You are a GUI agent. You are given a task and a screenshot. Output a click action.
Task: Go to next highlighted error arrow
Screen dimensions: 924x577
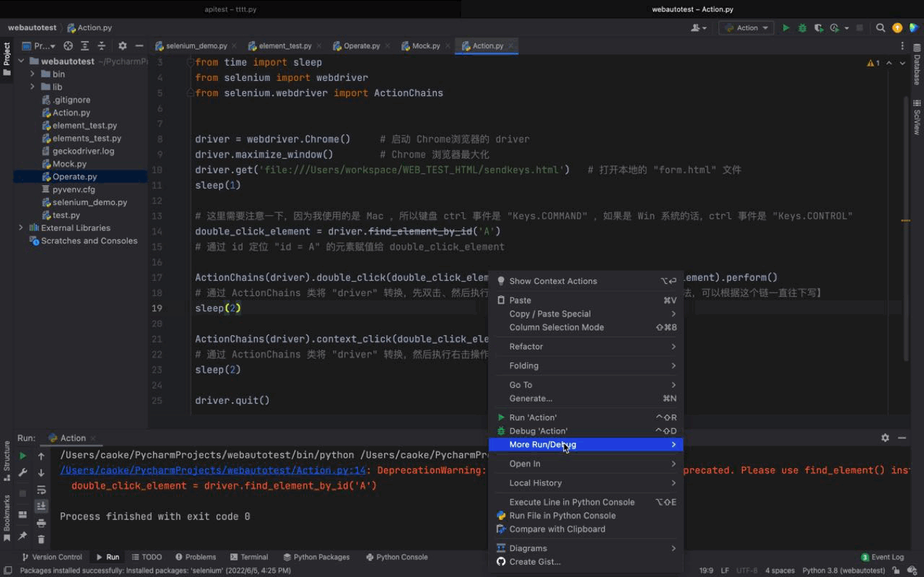(903, 63)
